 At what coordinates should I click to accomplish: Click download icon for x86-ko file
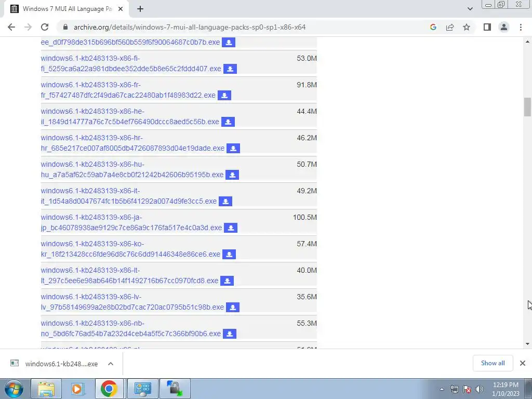click(x=229, y=254)
